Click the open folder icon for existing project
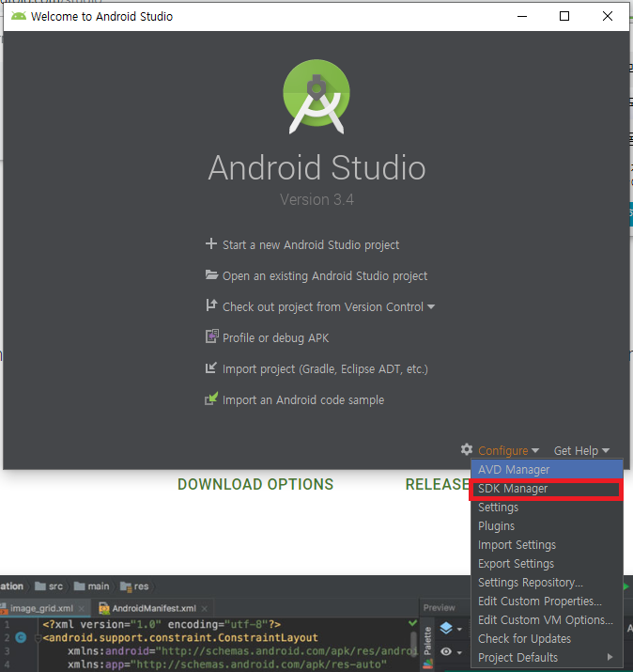The image size is (633, 672). click(x=211, y=274)
